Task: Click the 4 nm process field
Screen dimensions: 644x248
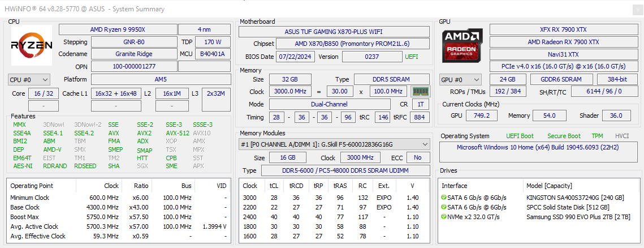Action: [204, 29]
